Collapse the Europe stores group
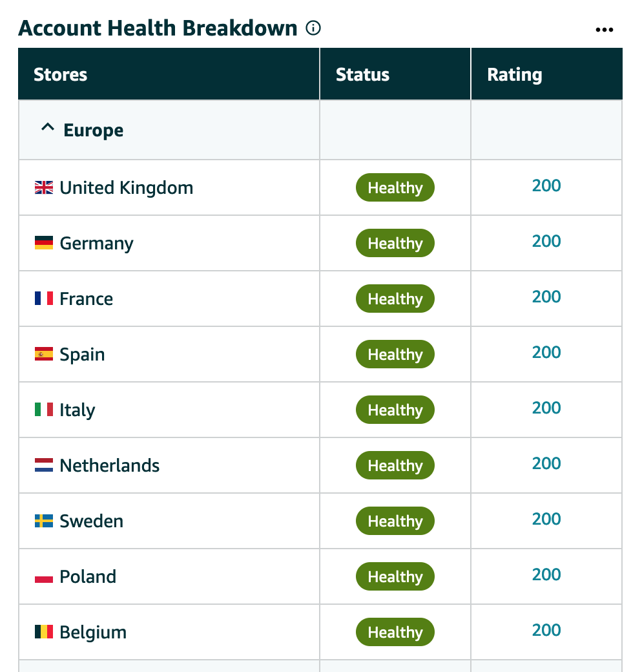 tap(48, 127)
